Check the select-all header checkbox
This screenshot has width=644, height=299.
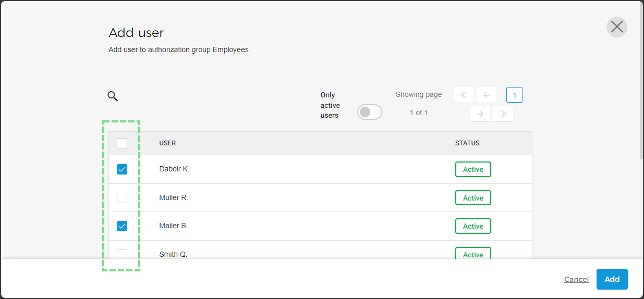pos(122,143)
